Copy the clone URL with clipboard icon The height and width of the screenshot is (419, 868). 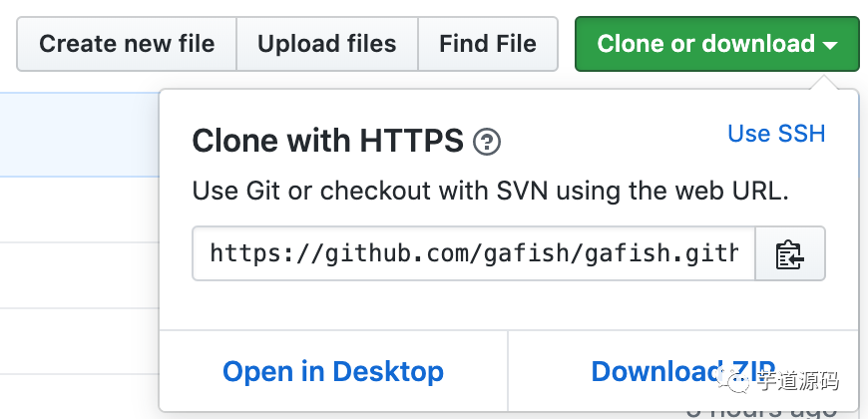click(790, 254)
